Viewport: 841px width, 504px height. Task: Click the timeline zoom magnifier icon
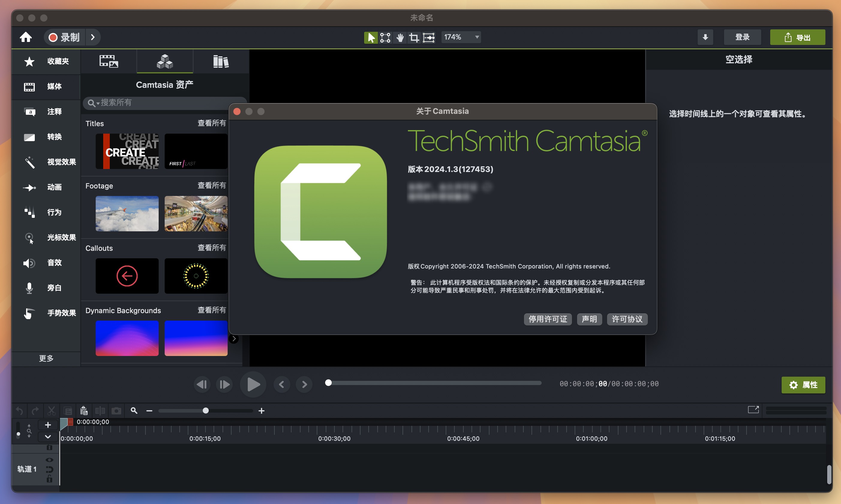[134, 411]
